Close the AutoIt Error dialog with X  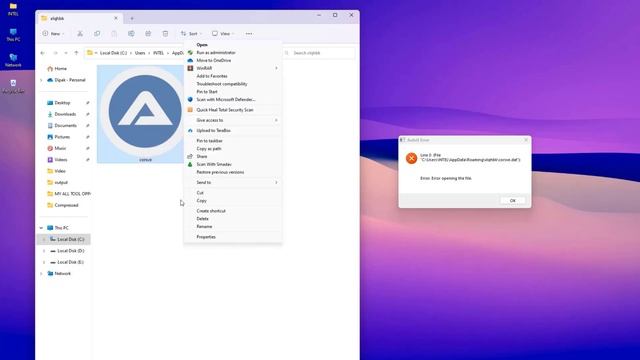(x=526, y=140)
